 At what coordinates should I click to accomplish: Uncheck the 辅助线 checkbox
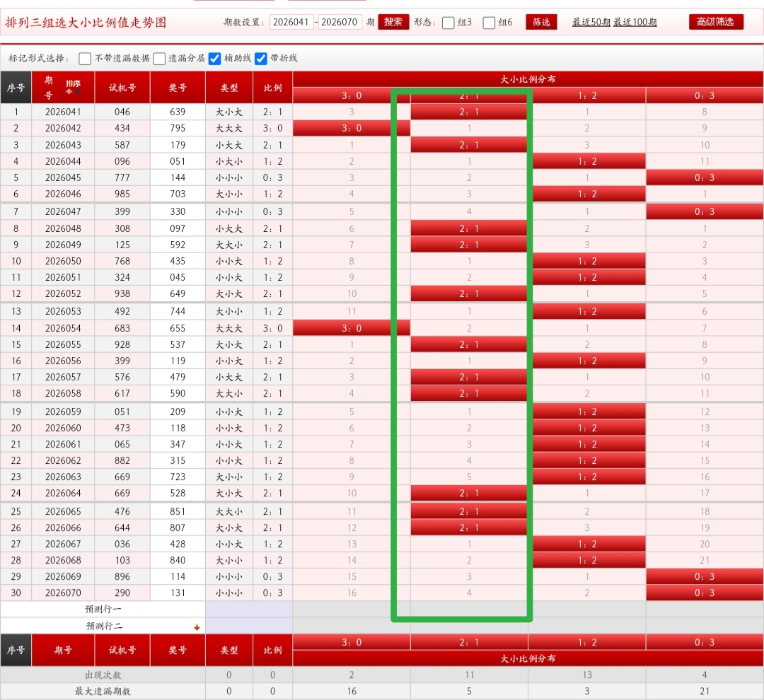pos(215,59)
